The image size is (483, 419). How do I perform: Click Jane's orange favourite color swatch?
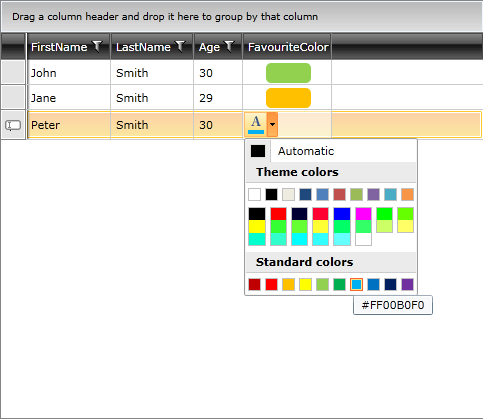(288, 98)
